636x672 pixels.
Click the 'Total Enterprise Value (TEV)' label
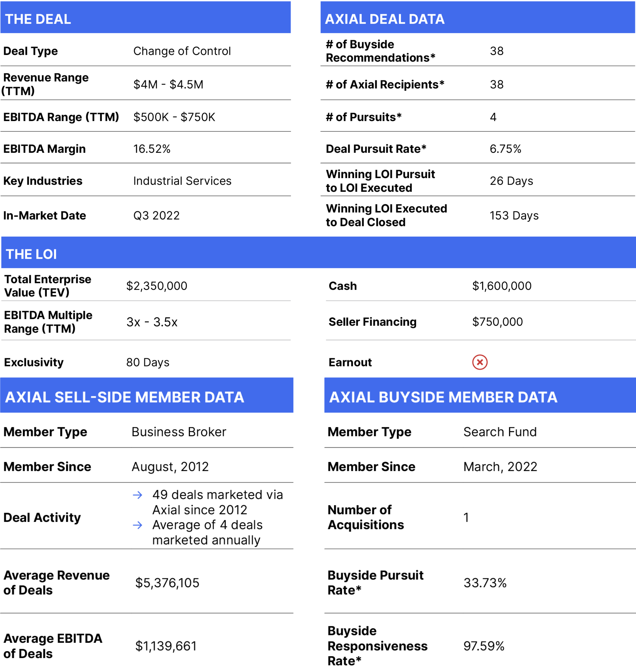click(x=47, y=286)
